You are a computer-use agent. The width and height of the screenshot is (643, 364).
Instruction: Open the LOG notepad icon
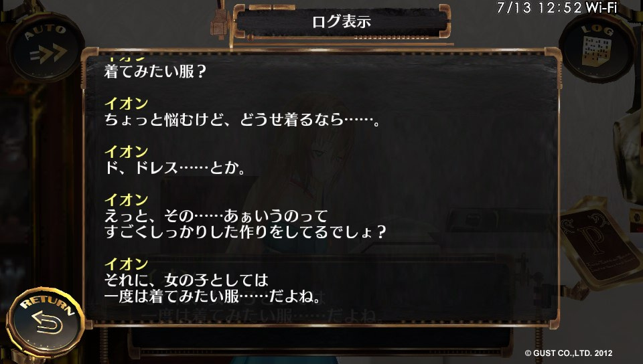click(x=597, y=47)
